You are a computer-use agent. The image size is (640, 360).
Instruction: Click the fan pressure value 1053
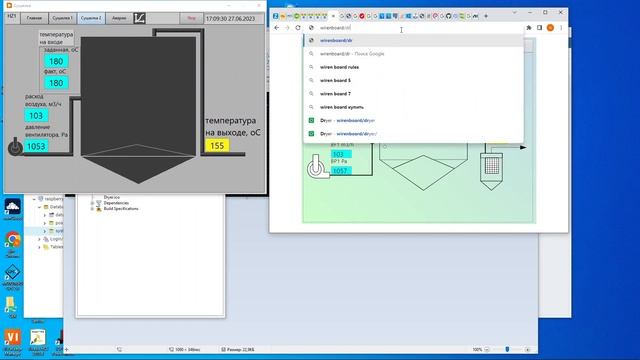(36, 146)
